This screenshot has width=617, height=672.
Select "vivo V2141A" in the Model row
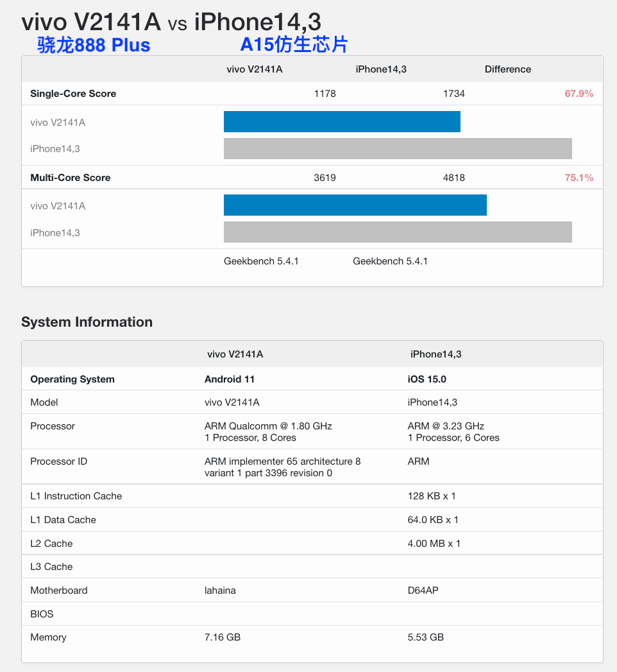click(x=232, y=402)
